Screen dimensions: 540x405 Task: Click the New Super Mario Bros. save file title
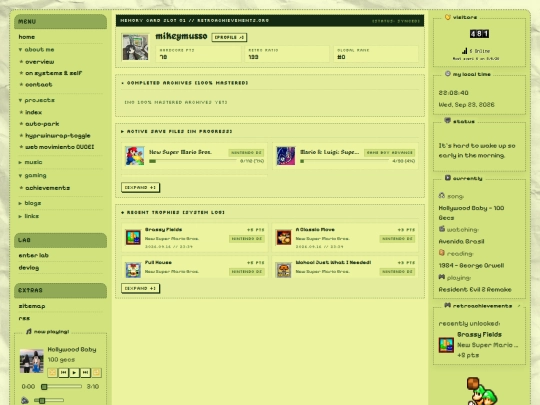tap(180, 152)
